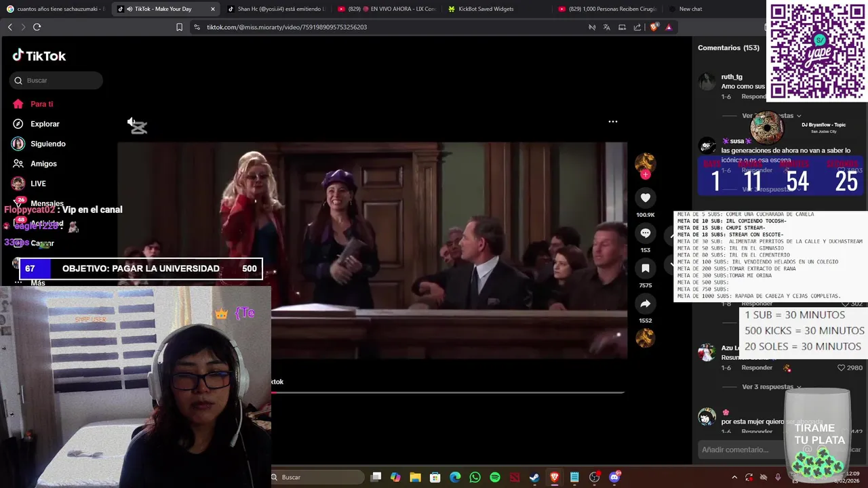Open susa's profile name in comments
This screenshot has width=868, height=488.
point(736,141)
